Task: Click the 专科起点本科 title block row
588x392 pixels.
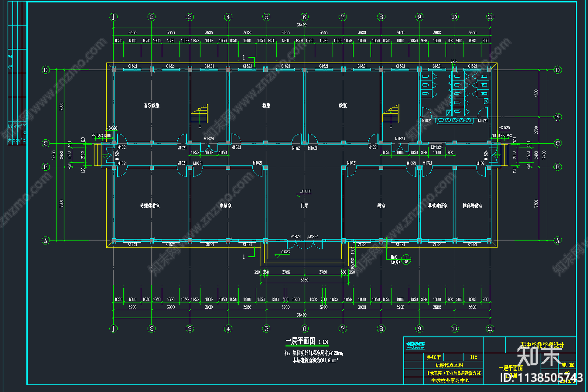Action: [449, 365]
